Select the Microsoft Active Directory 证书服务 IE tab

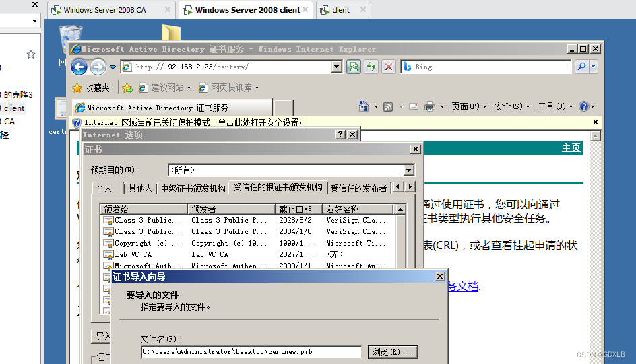[x=172, y=108]
